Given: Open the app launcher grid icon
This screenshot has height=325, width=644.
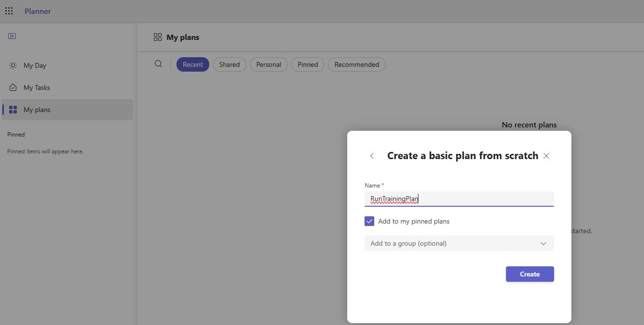Looking at the screenshot, I should click(9, 11).
